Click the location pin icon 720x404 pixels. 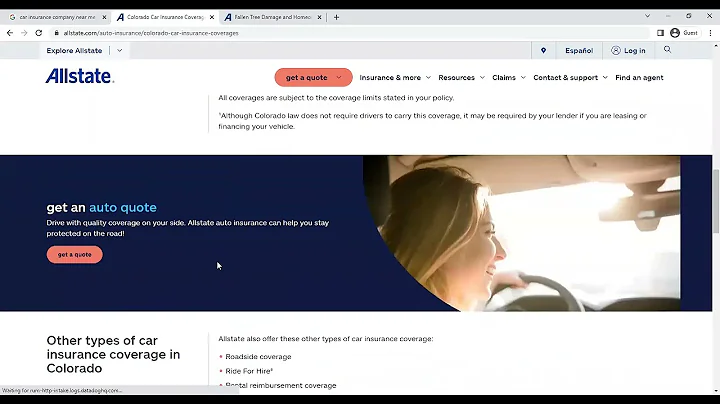543,50
